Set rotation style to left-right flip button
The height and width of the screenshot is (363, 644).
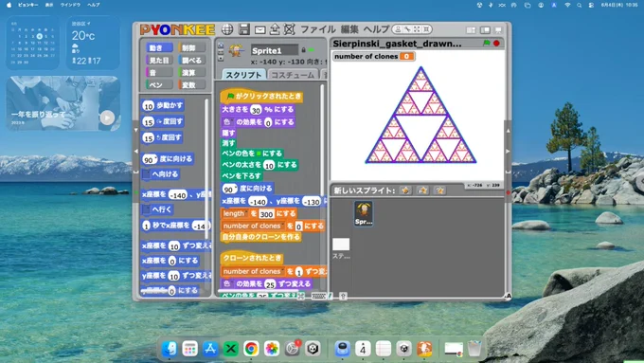pyautogui.click(x=221, y=52)
